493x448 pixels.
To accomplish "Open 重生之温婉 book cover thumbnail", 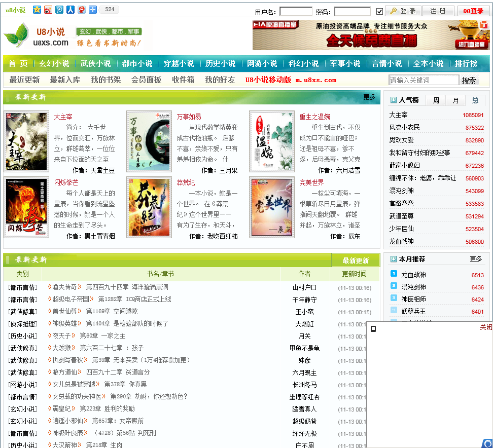I will coord(272,141).
